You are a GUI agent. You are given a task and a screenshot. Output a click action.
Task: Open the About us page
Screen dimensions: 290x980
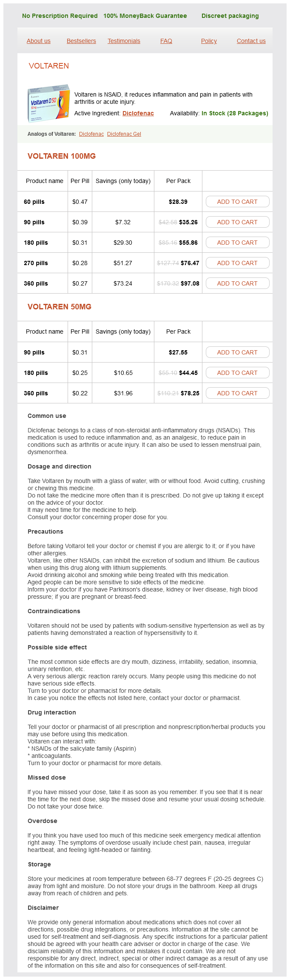(x=39, y=41)
